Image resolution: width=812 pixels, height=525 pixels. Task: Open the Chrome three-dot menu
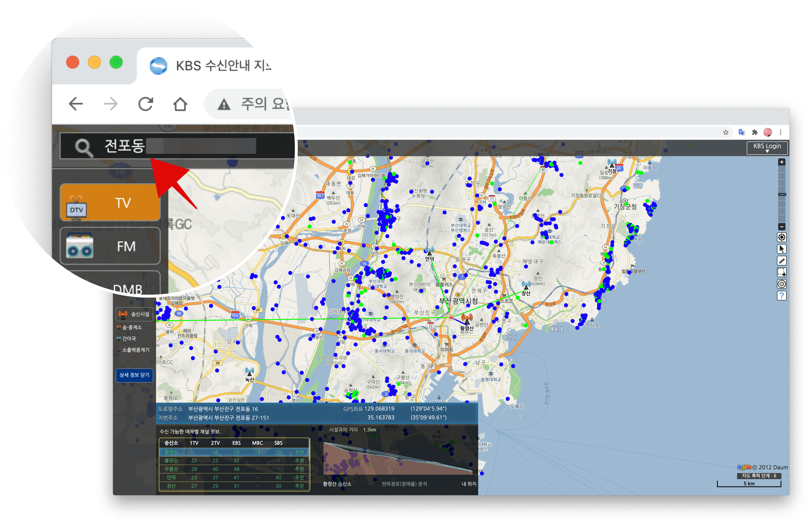pyautogui.click(x=780, y=132)
